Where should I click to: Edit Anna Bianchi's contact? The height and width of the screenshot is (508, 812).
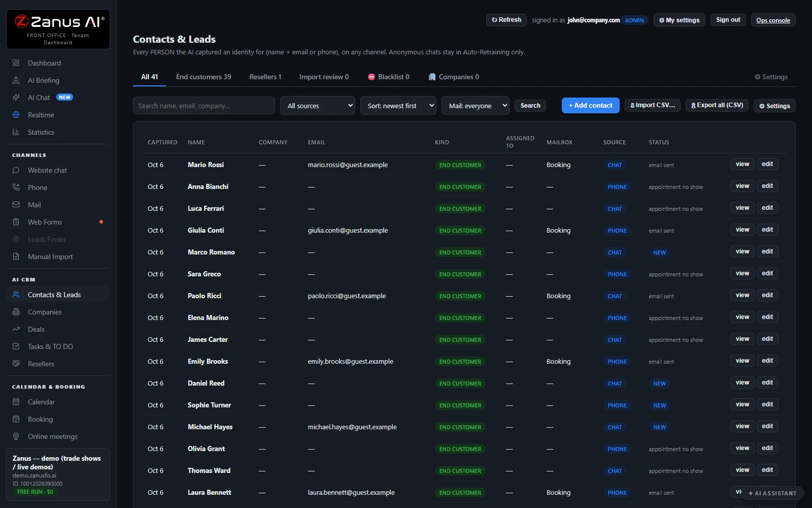(767, 186)
